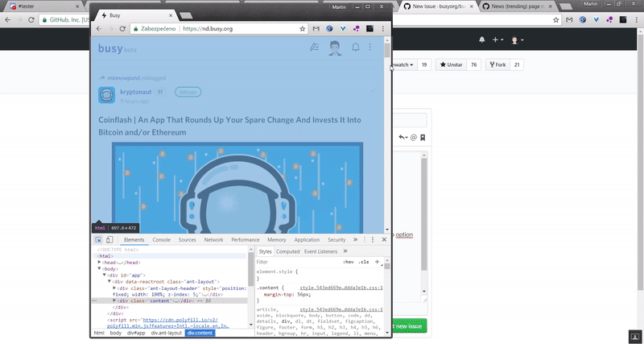Open the cdn.polyfill.io script source link

click(x=180, y=320)
